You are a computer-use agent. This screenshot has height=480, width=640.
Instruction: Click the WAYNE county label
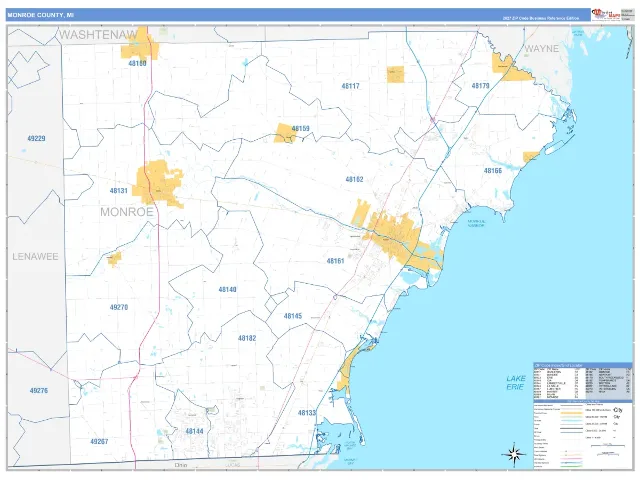pos(542,49)
